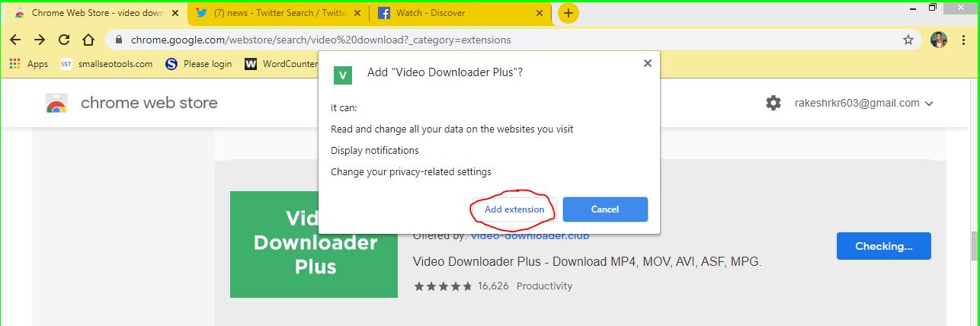Close the Add Video Downloader Plus dialog

click(x=648, y=63)
